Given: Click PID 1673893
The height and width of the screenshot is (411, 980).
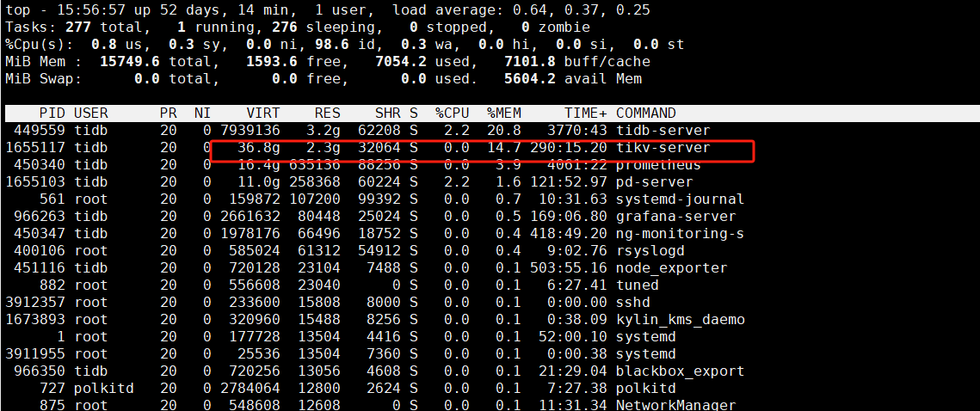Looking at the screenshot, I should pyautogui.click(x=34, y=319).
